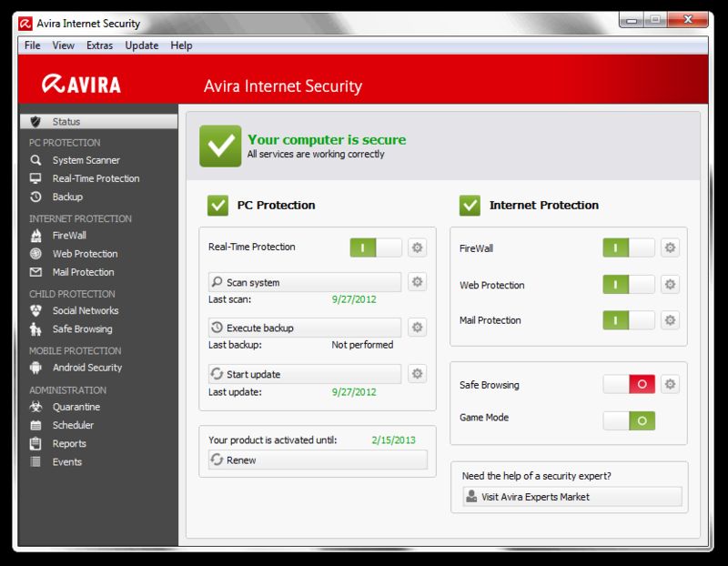Toggle the Mail Protection switch
Screen dimensions: 728x566
coord(629,320)
